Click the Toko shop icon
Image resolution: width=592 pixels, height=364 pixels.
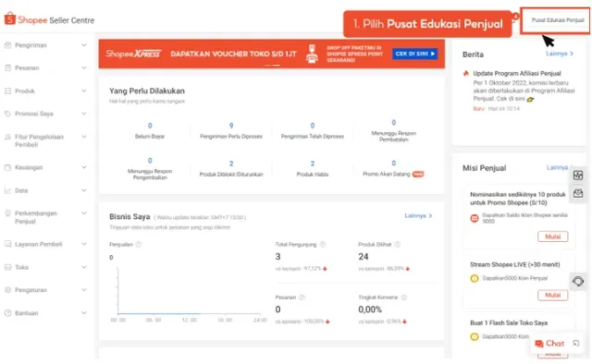pyautogui.click(x=7, y=267)
